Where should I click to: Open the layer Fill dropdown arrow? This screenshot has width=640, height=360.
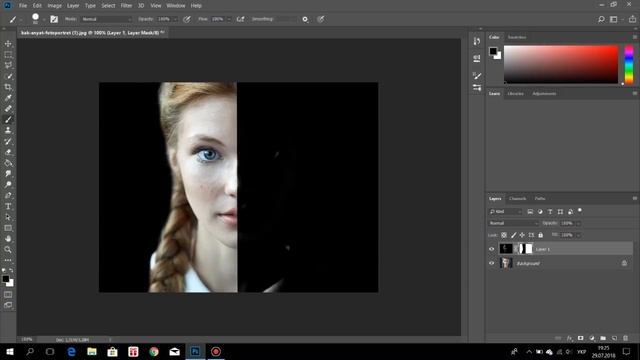point(578,235)
